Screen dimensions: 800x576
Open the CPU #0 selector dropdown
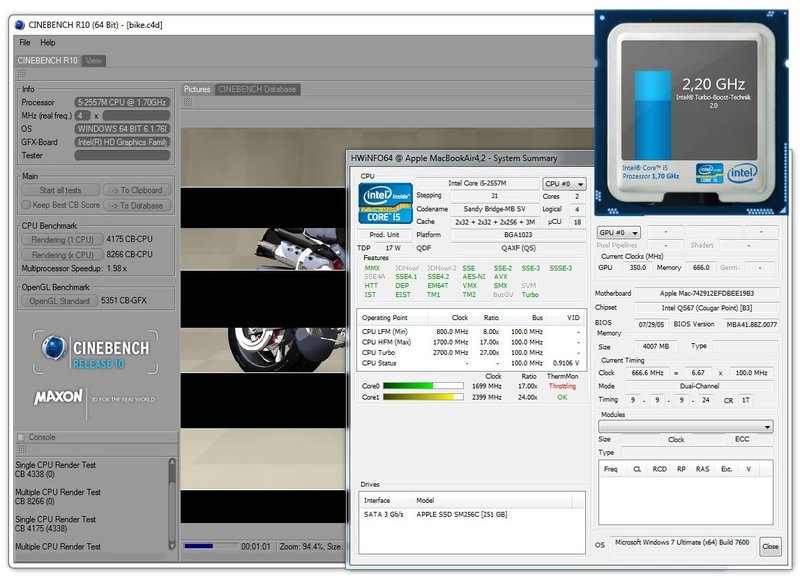click(565, 184)
